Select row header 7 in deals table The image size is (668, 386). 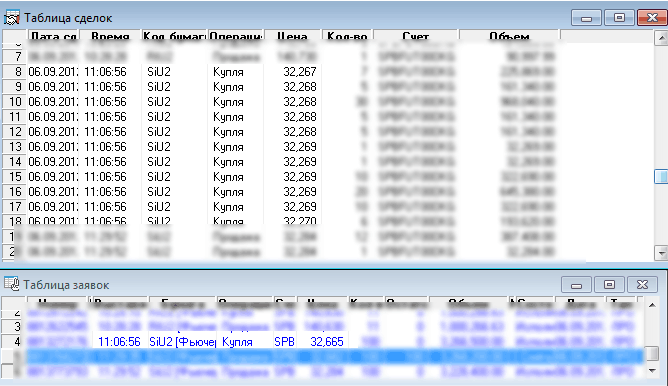15,56
